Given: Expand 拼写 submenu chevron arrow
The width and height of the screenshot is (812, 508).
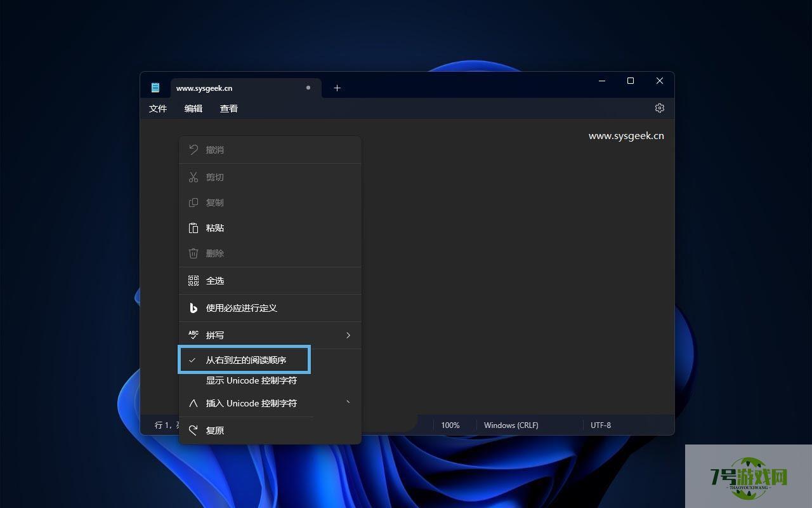Looking at the screenshot, I should click(348, 335).
